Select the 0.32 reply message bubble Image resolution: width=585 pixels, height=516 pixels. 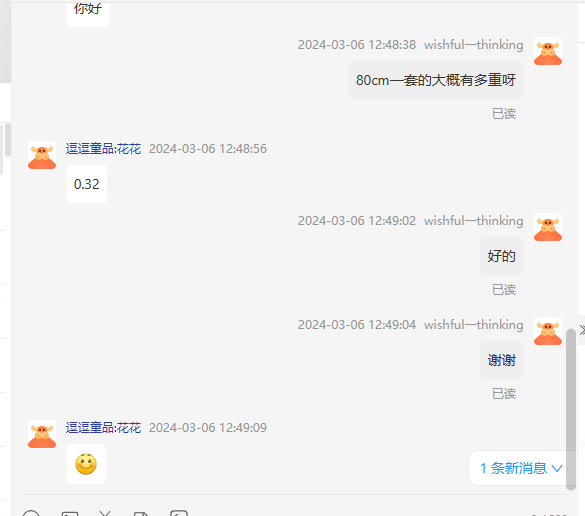click(x=87, y=184)
